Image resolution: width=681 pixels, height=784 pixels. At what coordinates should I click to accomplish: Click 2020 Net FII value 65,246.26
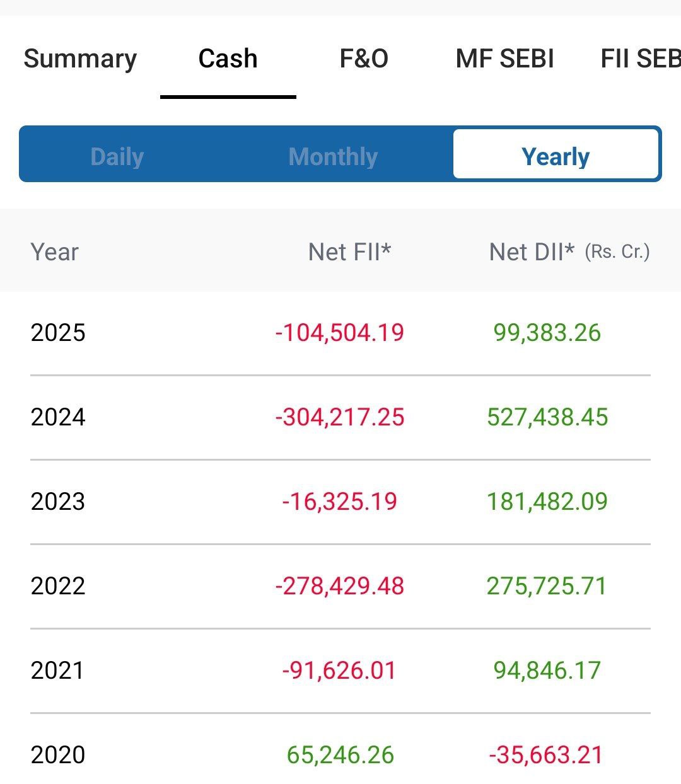[340, 755]
